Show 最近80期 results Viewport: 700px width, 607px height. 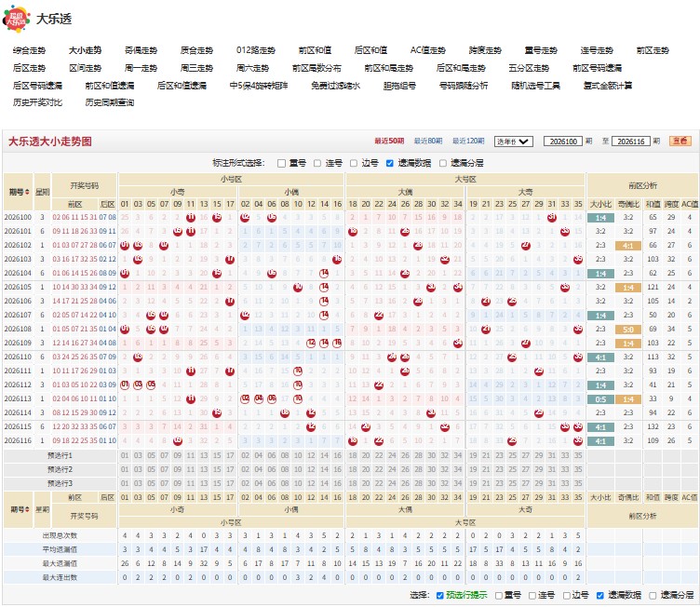click(428, 142)
